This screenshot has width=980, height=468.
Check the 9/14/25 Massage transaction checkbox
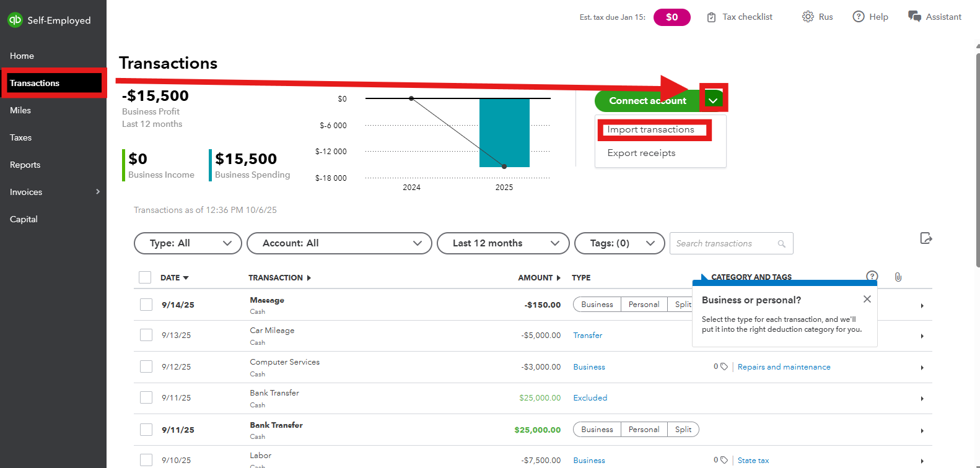[146, 305]
